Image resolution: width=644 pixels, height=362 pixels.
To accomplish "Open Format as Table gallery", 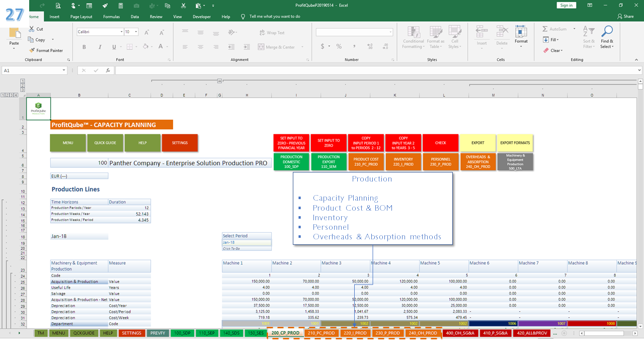I will [435, 37].
